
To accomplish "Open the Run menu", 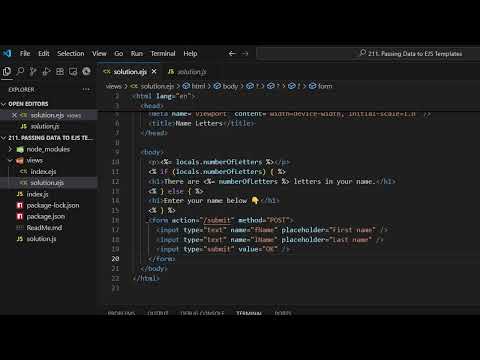I will [x=137, y=53].
